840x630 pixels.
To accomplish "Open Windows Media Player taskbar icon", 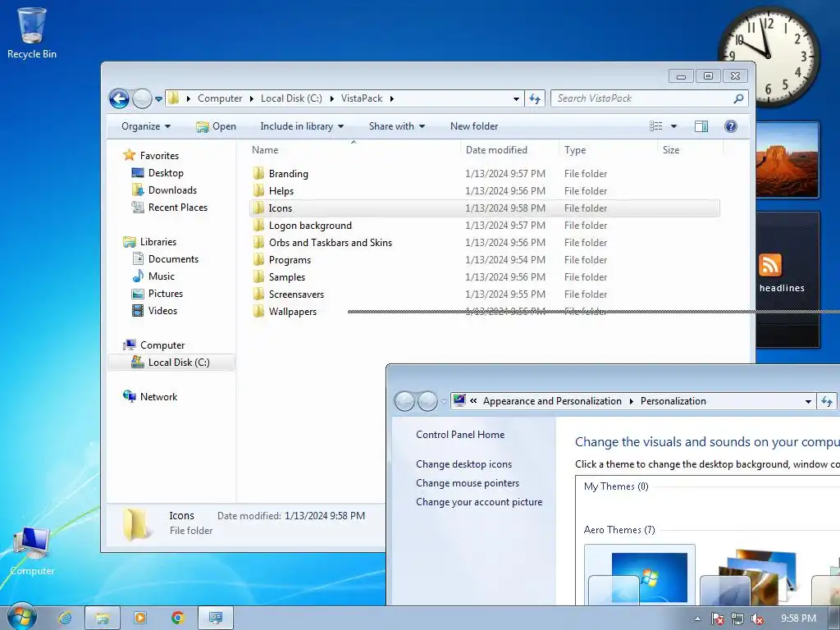I will [x=139, y=618].
